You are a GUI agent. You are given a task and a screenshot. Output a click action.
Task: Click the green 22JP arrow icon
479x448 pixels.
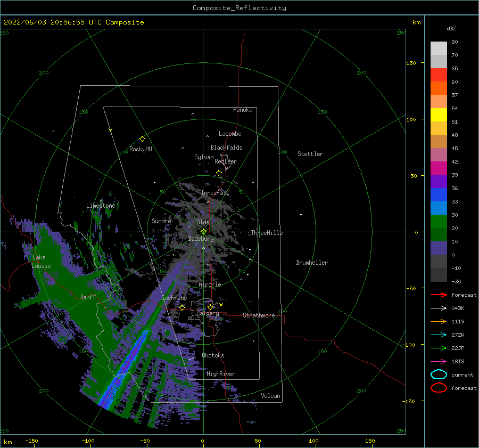tap(439, 348)
